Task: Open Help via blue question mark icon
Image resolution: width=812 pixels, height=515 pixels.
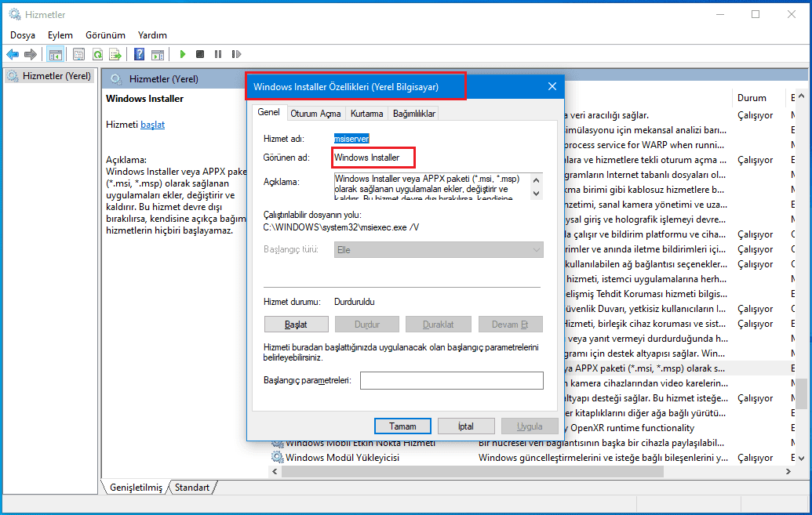Action: pos(140,54)
